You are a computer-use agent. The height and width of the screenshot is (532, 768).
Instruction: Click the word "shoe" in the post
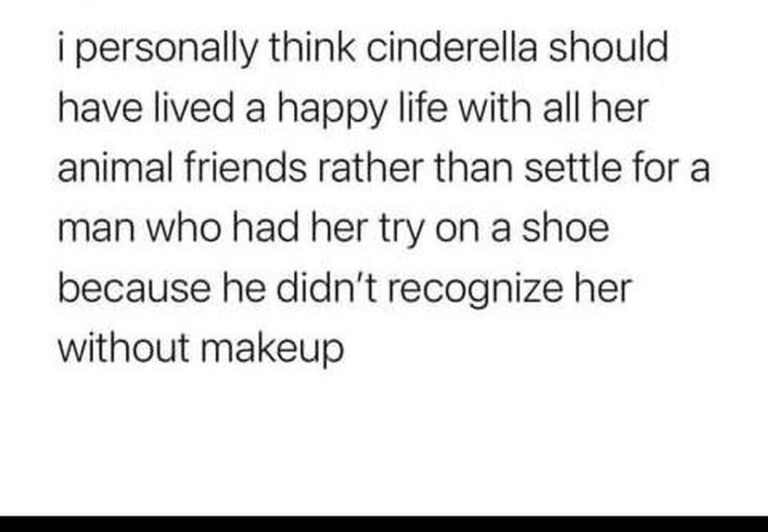tap(565, 228)
